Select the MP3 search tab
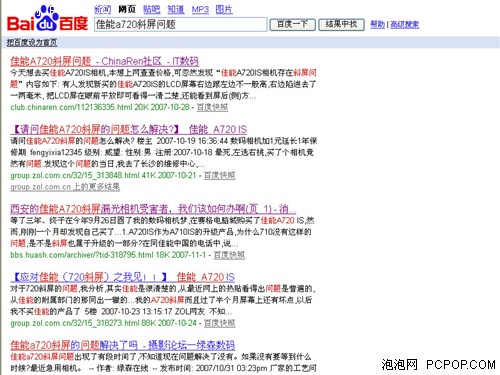 [x=200, y=9]
